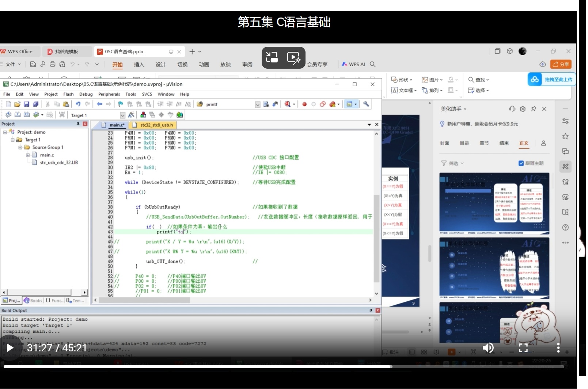This screenshot has height=389, width=588.
Task: Click the Open file icon in µVision
Action: (17, 104)
